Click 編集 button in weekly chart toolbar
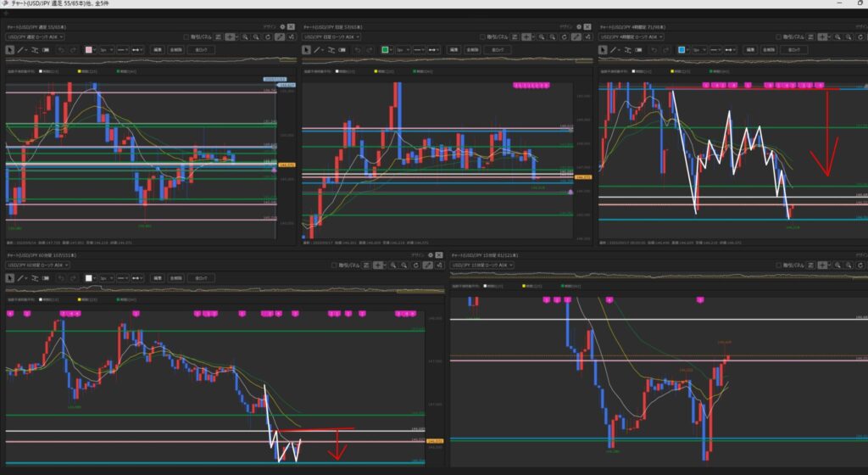This screenshot has height=475, width=868. (x=158, y=50)
